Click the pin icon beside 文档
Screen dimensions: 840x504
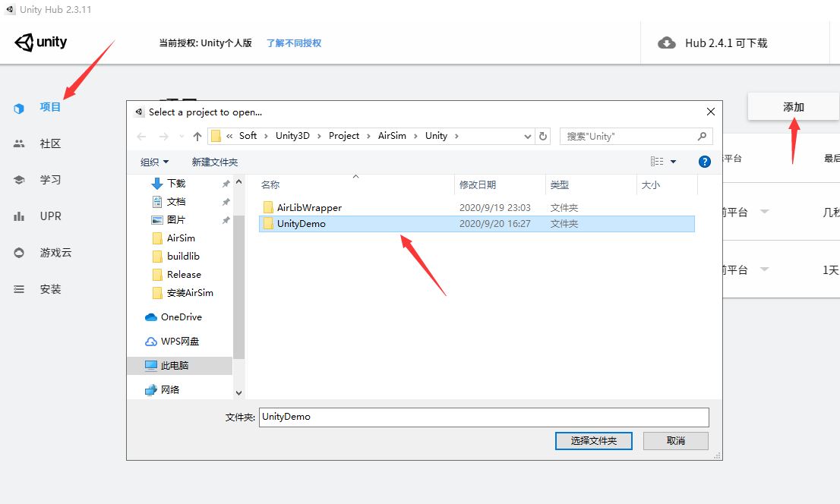(x=226, y=202)
